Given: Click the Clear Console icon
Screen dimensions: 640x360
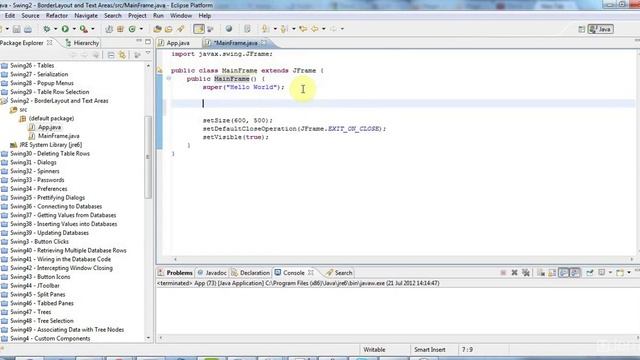Looking at the screenshot, I should 540,273.
